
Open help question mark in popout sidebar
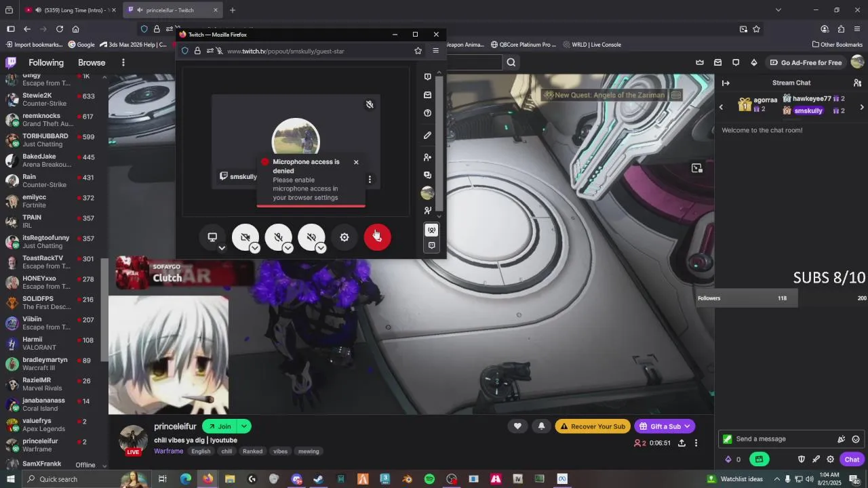[x=428, y=113]
